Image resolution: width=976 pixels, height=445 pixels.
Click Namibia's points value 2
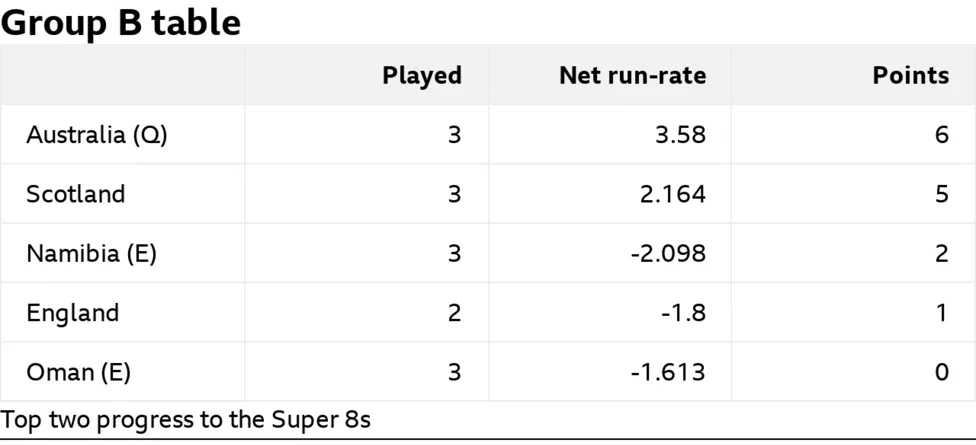(942, 254)
